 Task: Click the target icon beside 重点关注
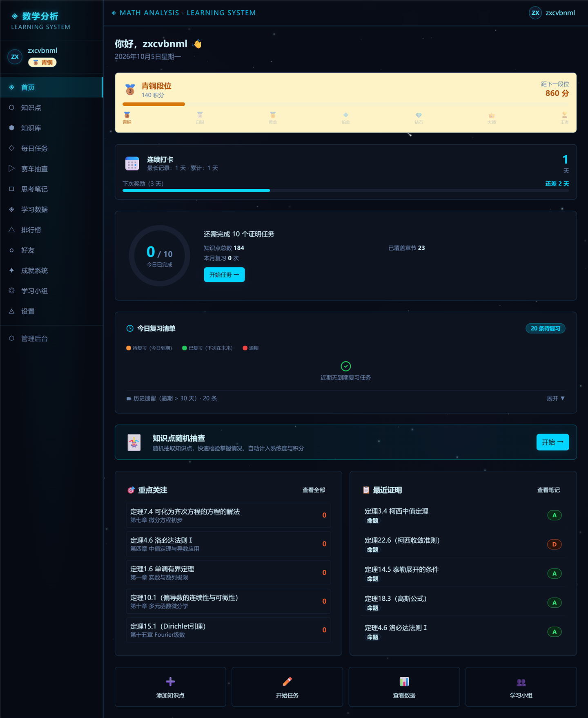[x=131, y=490]
